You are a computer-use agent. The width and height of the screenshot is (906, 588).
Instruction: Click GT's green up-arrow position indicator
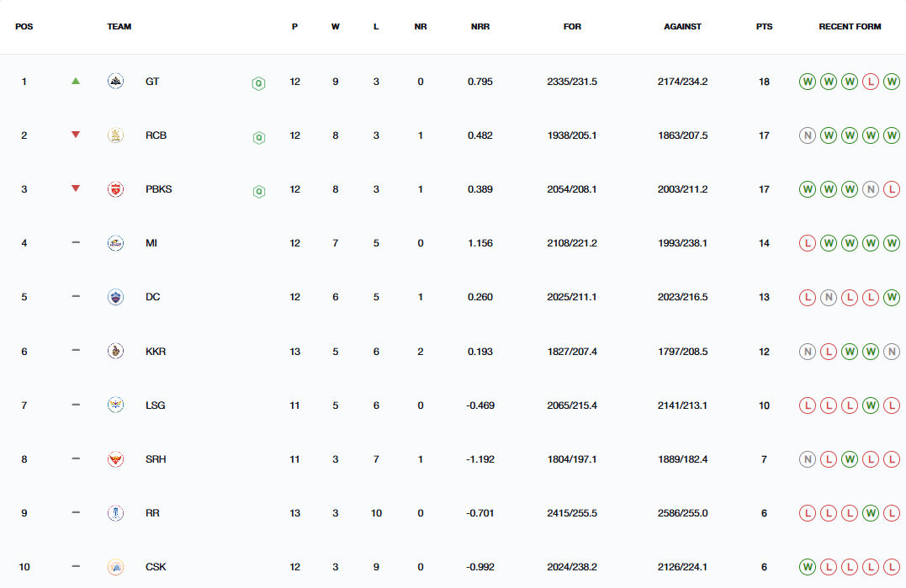point(76,82)
